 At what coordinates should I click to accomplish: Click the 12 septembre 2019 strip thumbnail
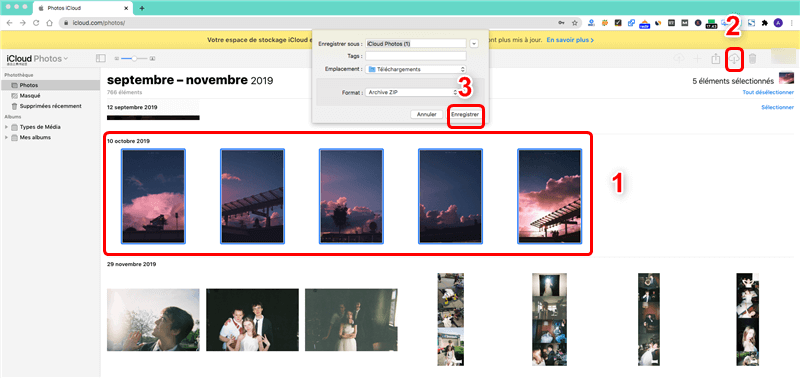tap(153, 118)
